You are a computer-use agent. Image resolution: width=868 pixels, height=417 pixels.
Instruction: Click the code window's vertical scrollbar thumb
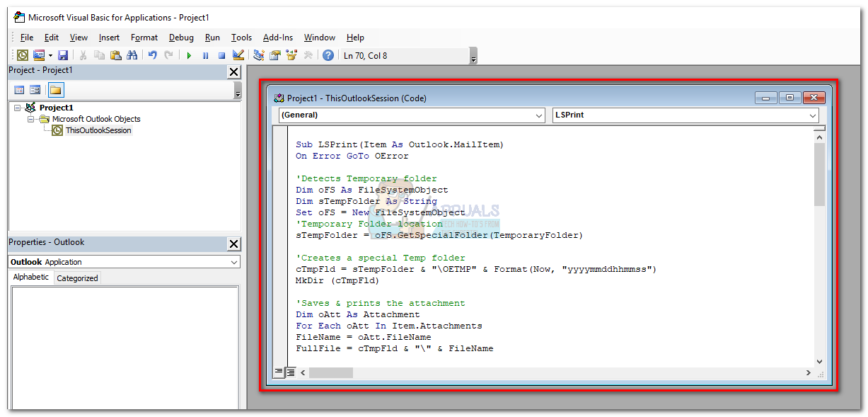[x=819, y=173]
